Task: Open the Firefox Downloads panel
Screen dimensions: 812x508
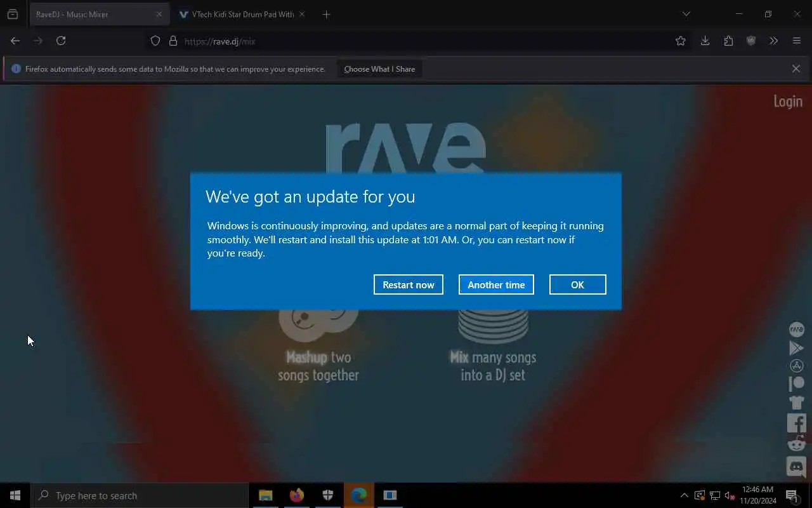Action: [x=705, y=41]
